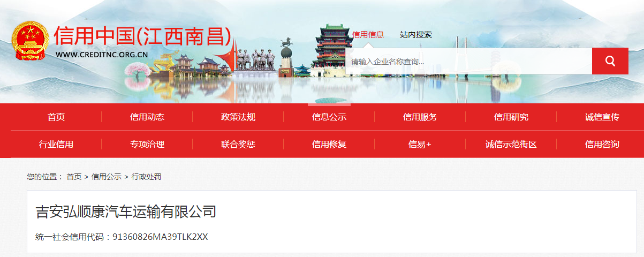644x257 pixels.
Task: Click 首页 in the breadcrumb trail
Action: click(x=74, y=177)
